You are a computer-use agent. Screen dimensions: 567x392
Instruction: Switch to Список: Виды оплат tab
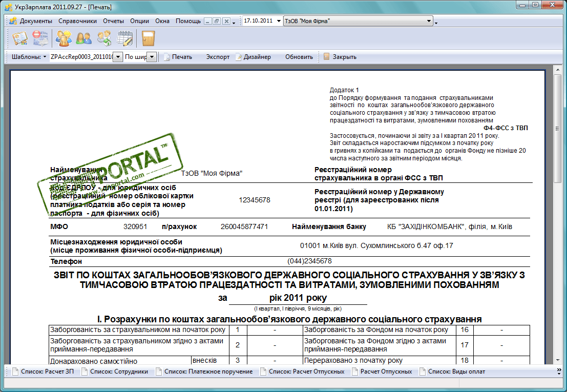[x=452, y=372]
